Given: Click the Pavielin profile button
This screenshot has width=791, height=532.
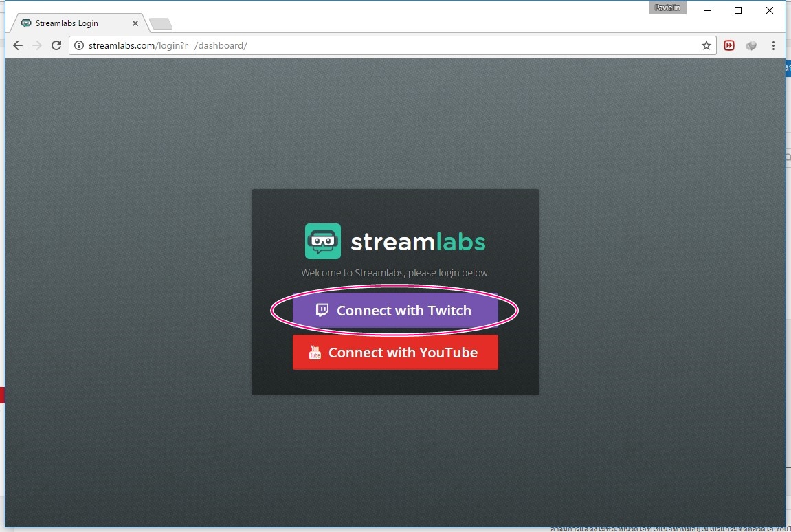Looking at the screenshot, I should click(667, 8).
